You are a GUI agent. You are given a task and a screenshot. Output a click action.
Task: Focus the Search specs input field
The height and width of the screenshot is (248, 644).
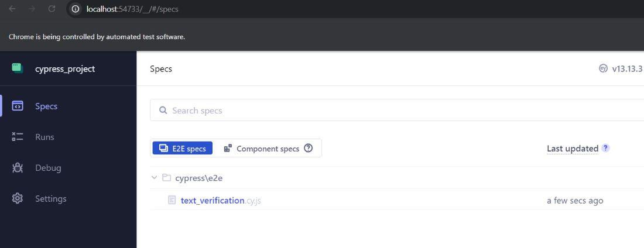coord(398,111)
